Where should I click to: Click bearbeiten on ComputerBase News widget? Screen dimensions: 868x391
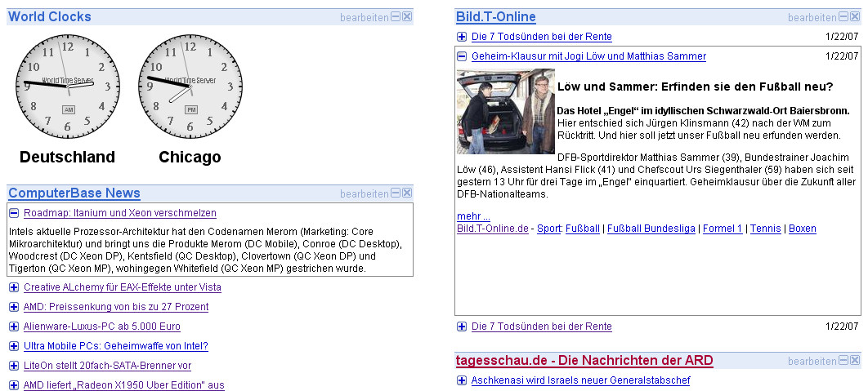pos(365,194)
